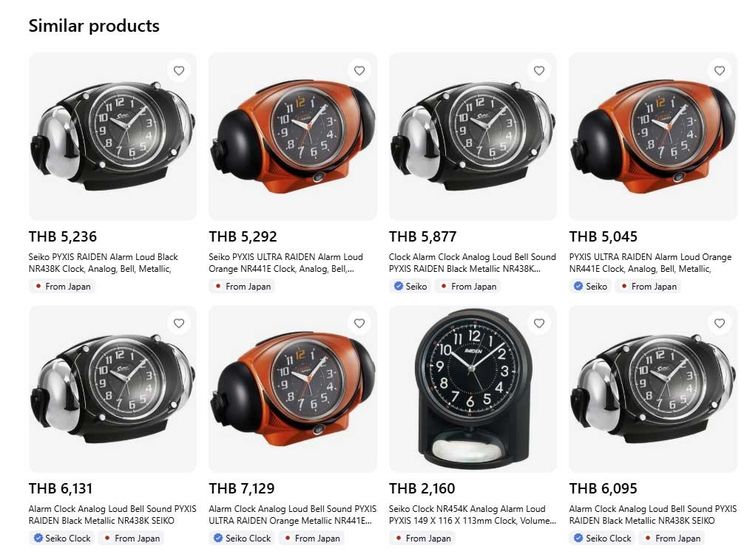Viewport: 750px width, 557px height.
Task: Open 'Seiko PYXIS ULTRA RAIDEN Alarm Loud Orange' title
Action: point(286,262)
